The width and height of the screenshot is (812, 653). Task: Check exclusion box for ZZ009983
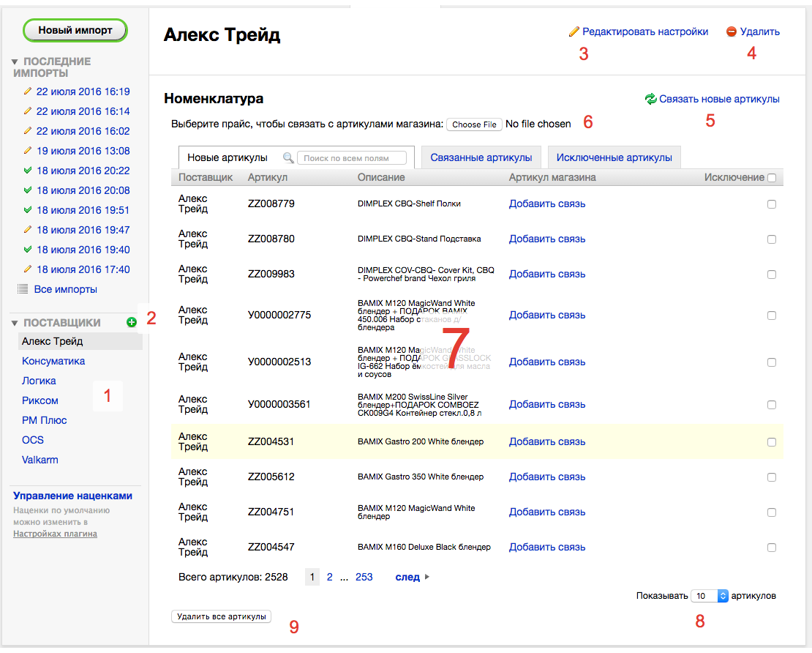click(772, 275)
